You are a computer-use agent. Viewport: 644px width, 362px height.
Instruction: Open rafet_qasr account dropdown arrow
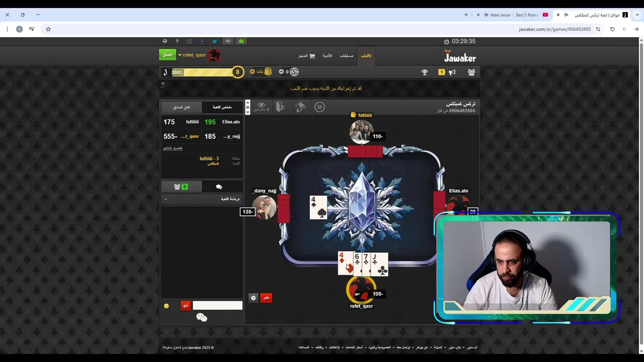click(180, 55)
